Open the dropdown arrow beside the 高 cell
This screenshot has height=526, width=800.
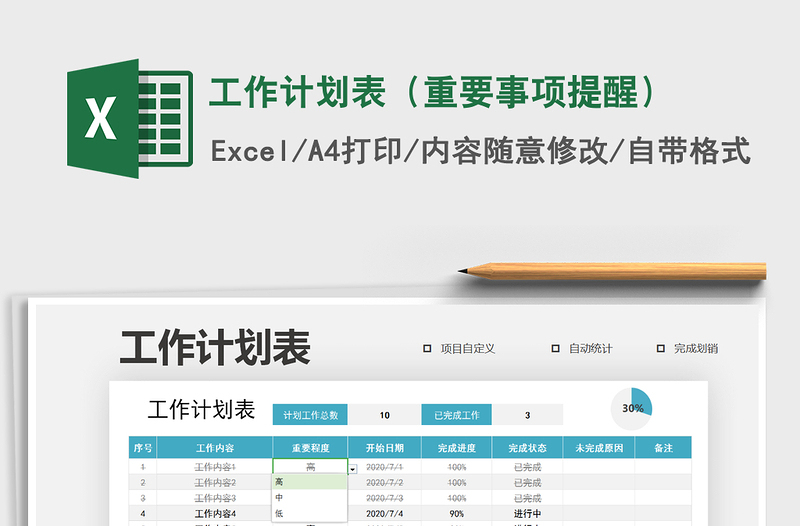tap(353, 469)
